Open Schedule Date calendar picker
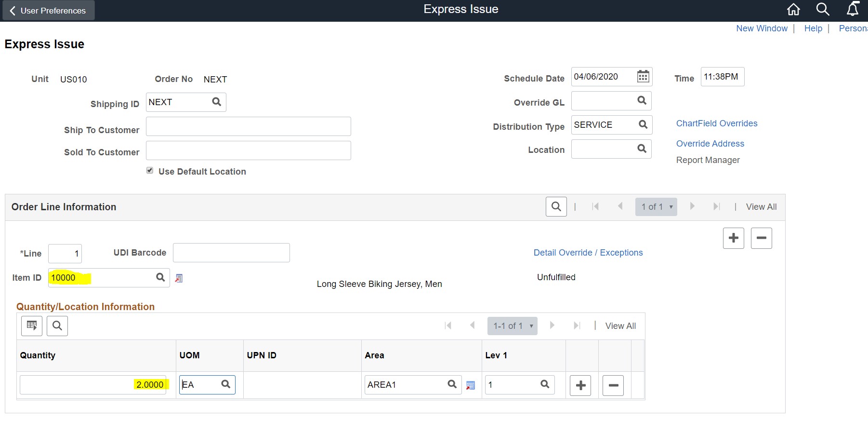 (x=643, y=77)
